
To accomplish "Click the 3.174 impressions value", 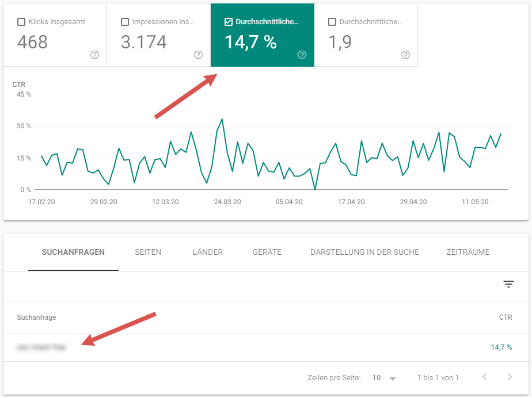I will 144,43.
